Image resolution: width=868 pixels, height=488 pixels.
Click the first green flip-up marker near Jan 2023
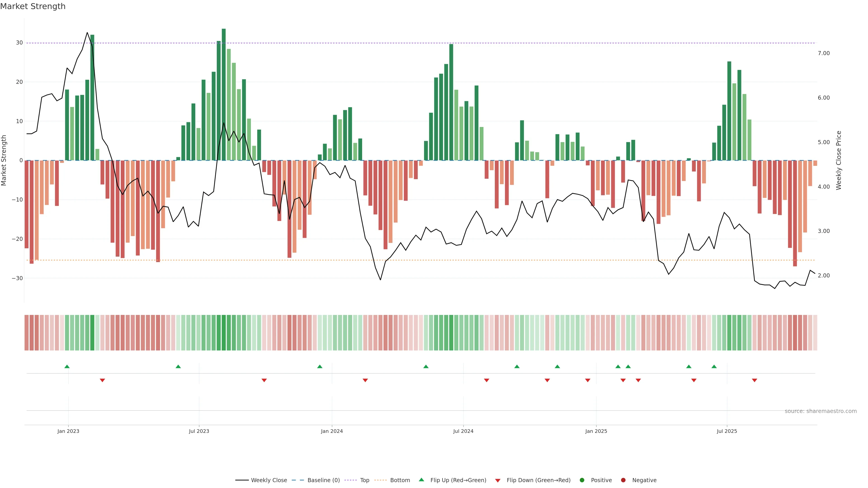[x=67, y=366]
